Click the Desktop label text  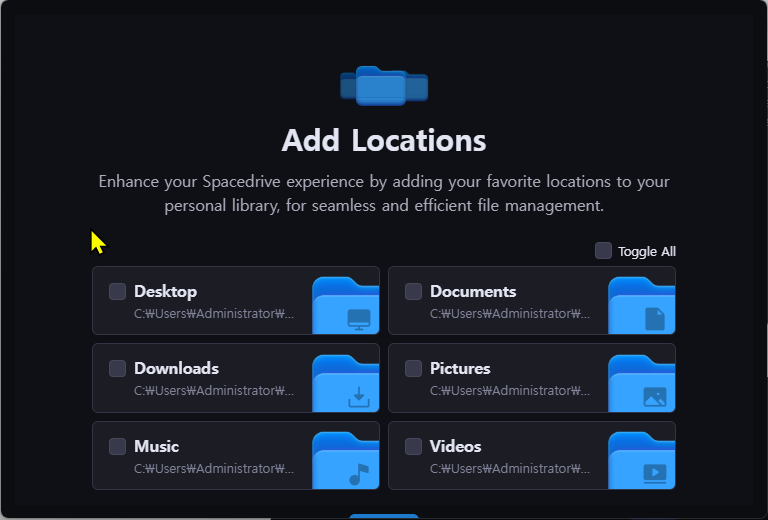tap(166, 291)
